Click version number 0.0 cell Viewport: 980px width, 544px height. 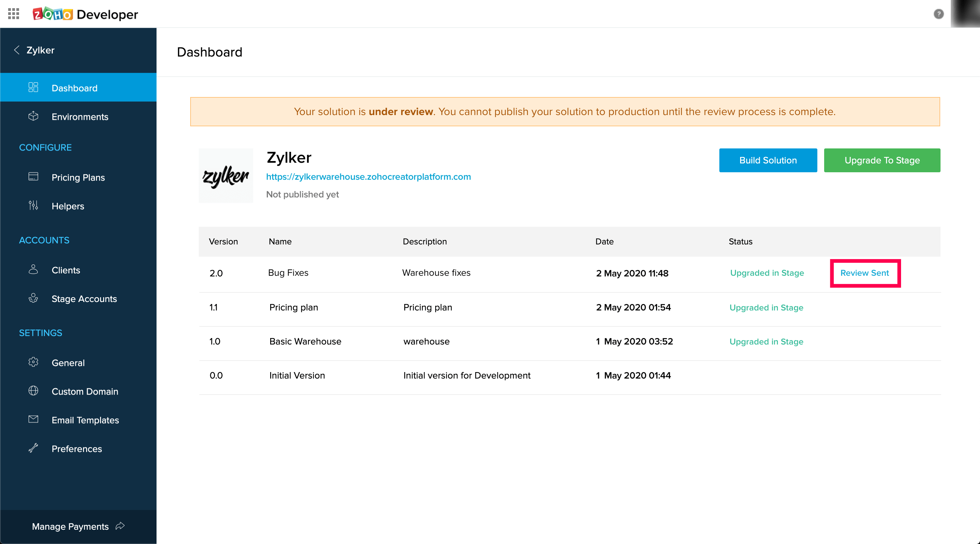pyautogui.click(x=216, y=375)
